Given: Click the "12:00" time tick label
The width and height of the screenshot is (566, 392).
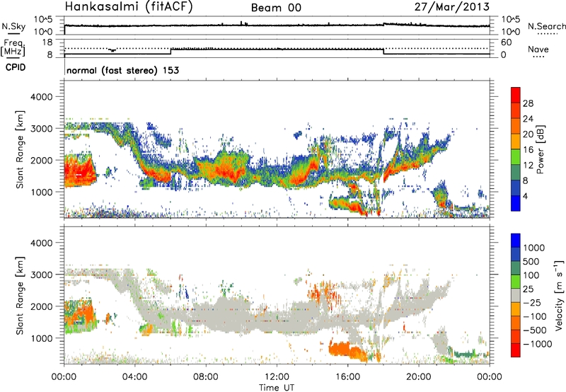Looking at the screenshot, I should click(x=277, y=377).
